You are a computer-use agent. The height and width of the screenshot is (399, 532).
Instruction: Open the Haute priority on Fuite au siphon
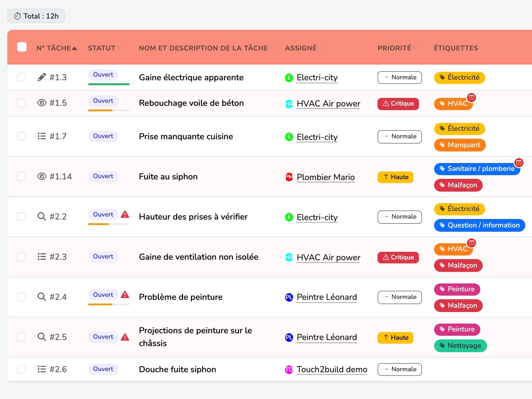[396, 177]
